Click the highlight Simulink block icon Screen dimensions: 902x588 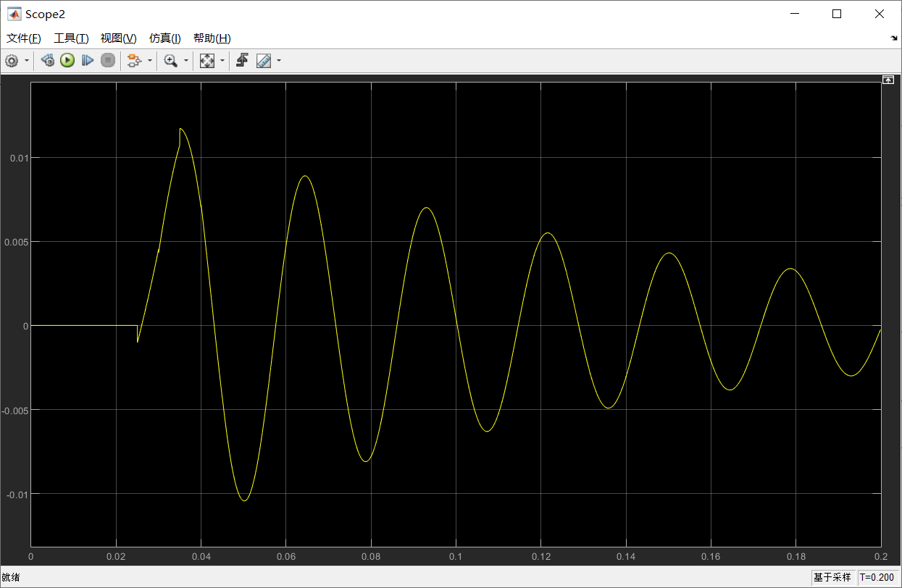(x=134, y=61)
